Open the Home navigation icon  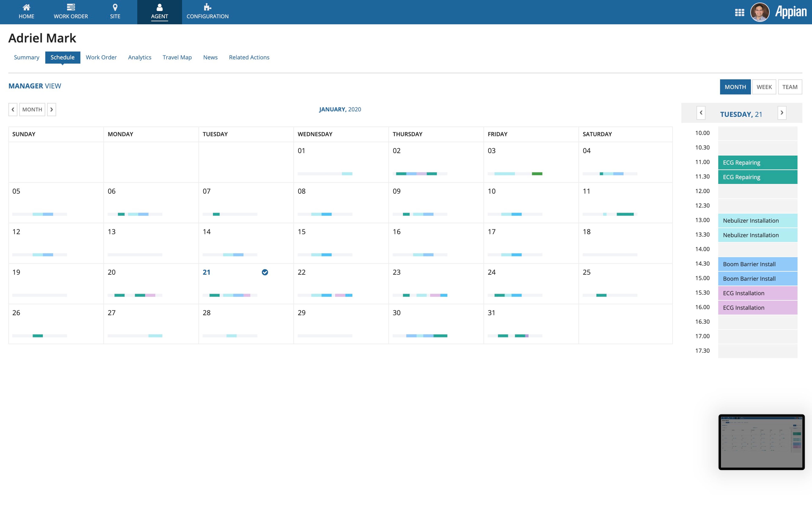click(x=26, y=7)
